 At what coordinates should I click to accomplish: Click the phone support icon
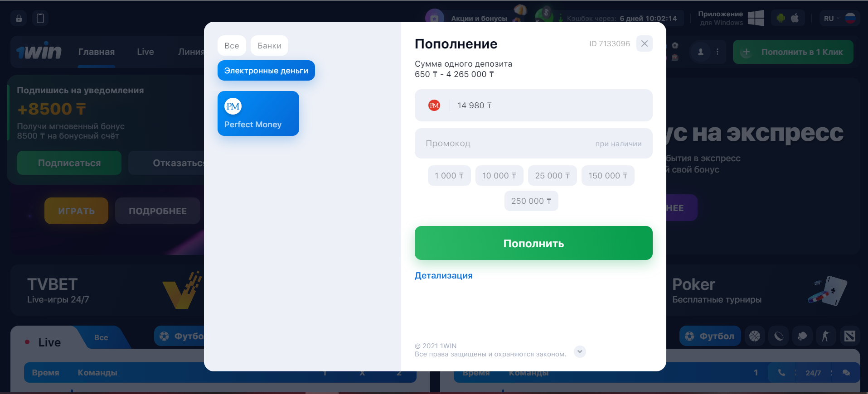[781, 372]
